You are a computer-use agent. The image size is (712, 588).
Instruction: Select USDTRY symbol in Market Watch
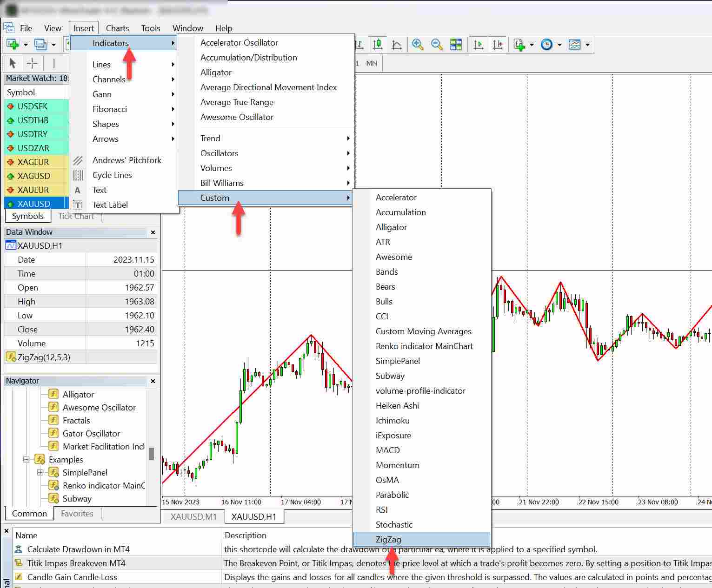click(x=37, y=134)
